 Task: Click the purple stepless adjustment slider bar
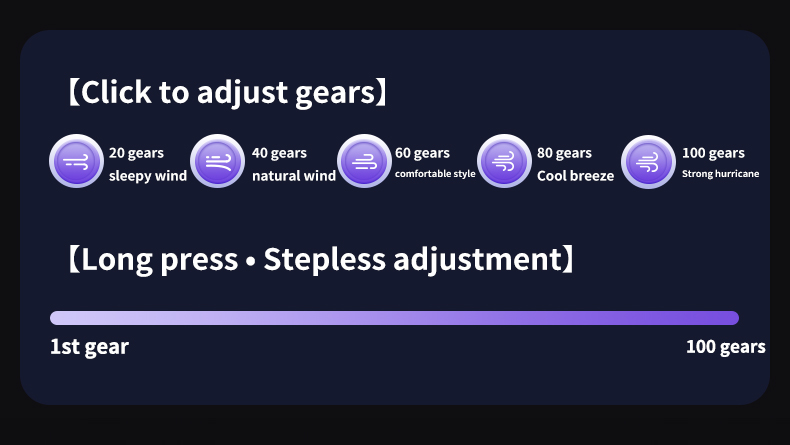394,318
